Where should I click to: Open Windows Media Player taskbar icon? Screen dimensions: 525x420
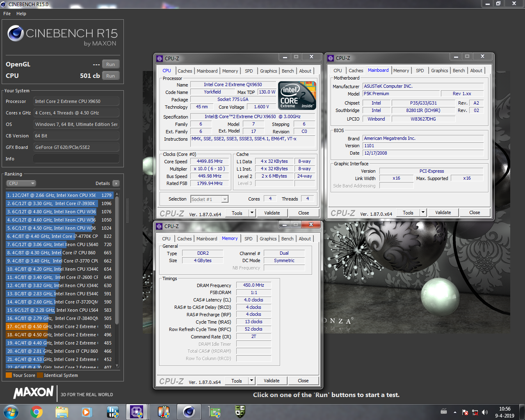[87, 411]
